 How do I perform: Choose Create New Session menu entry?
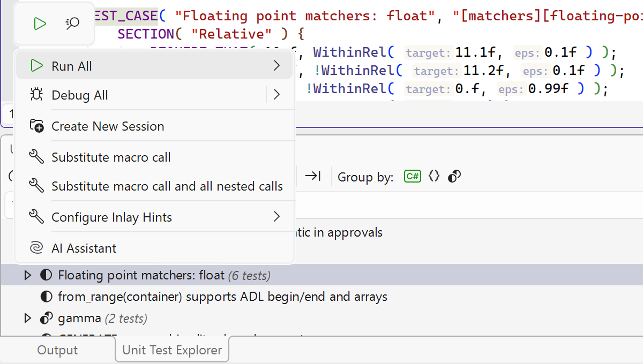click(108, 126)
